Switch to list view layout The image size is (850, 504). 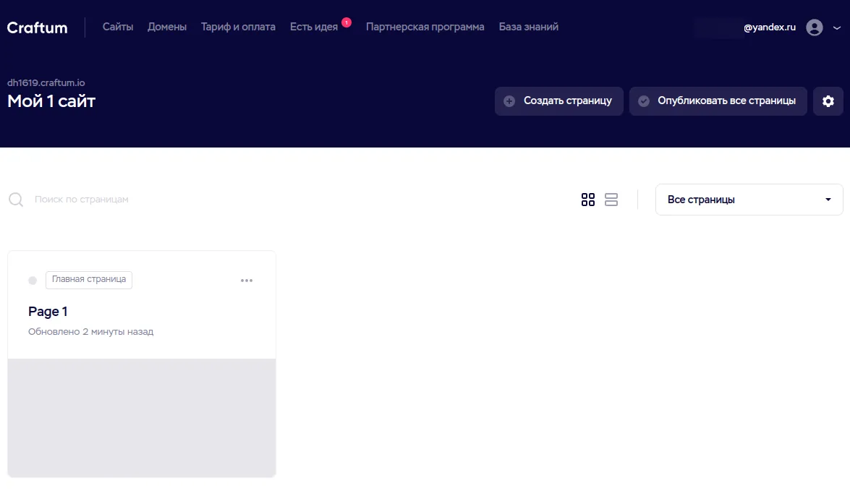tap(611, 200)
